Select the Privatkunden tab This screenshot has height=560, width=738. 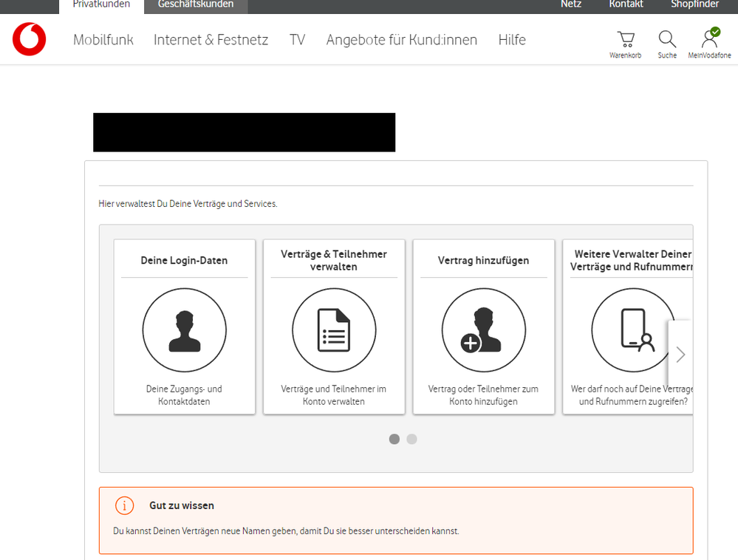101,4
